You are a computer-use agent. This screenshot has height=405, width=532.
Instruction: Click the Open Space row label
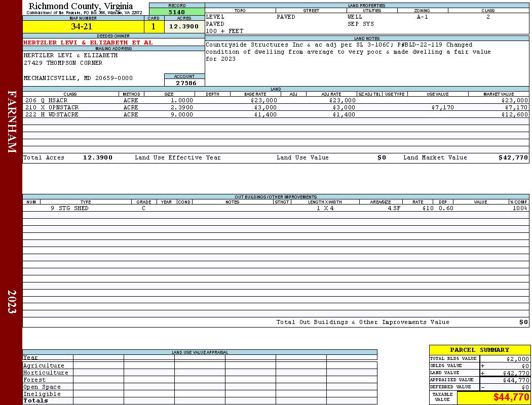[42, 387]
